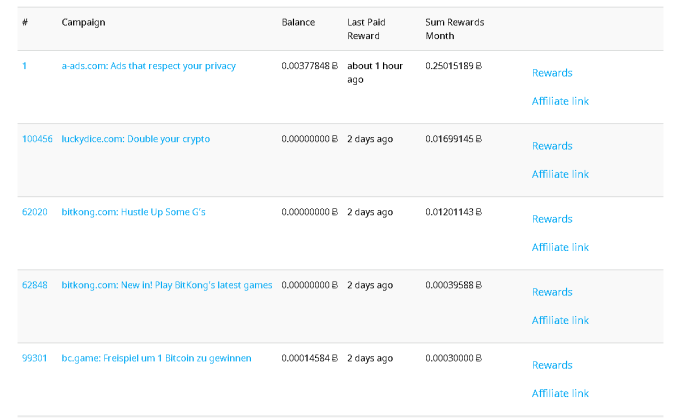Select '2 days ago' in campaign 62848 row
Screen dimensions: 681x418
pyautogui.click(x=370, y=285)
